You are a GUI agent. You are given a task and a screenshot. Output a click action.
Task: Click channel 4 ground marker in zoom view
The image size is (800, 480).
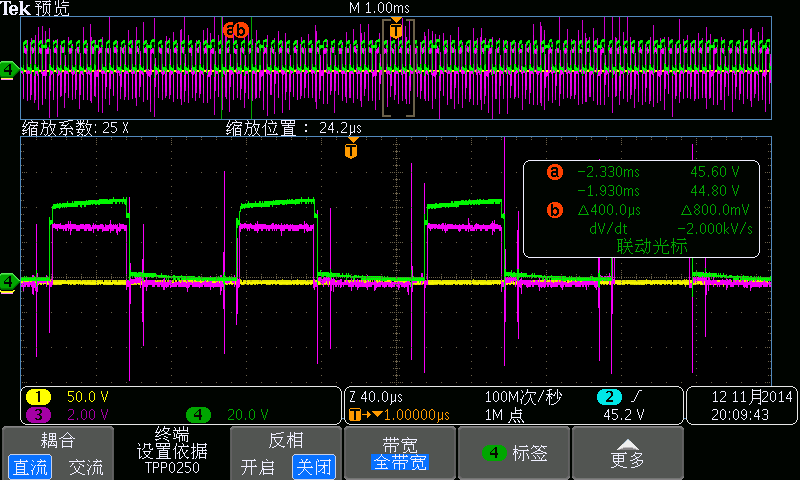[x=8, y=282]
